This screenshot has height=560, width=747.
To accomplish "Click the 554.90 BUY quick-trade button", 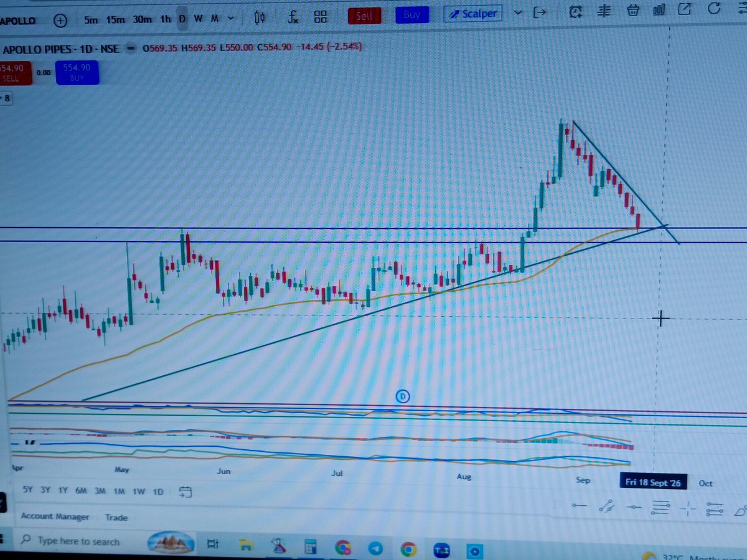I will [x=77, y=73].
